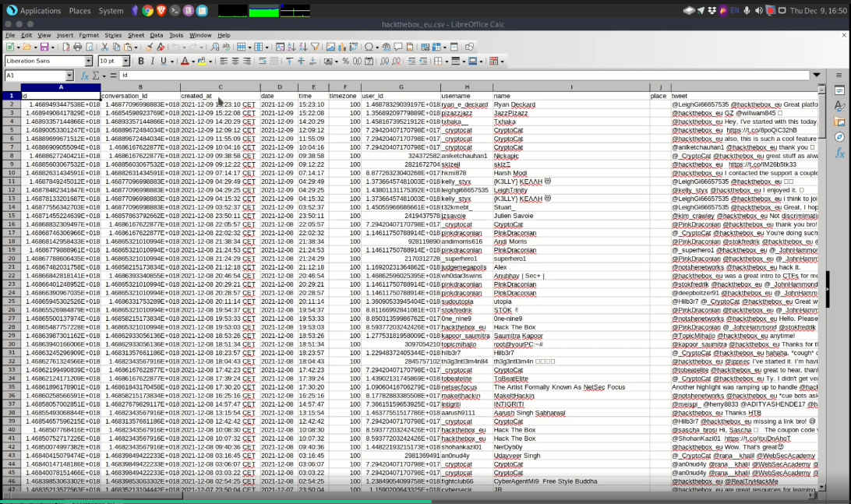Viewport: 851px width, 504px height.
Task: Open the Font Size dropdown arrow
Action: (126, 62)
